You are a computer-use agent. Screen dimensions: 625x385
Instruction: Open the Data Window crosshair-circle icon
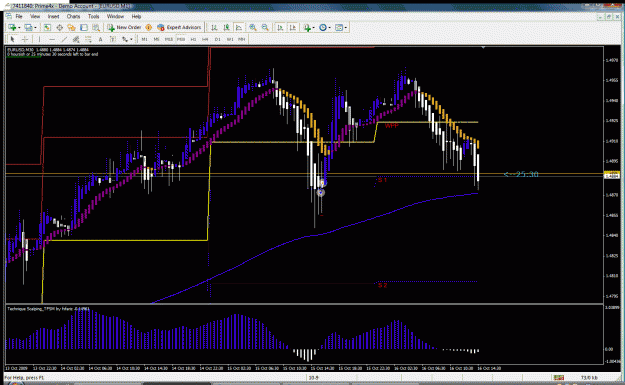pos(59,27)
